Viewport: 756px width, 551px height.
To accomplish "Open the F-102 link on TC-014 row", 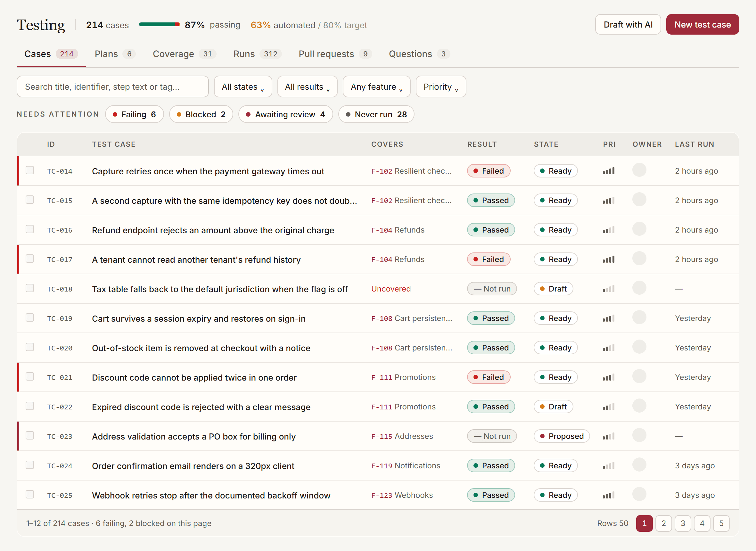I will (382, 171).
